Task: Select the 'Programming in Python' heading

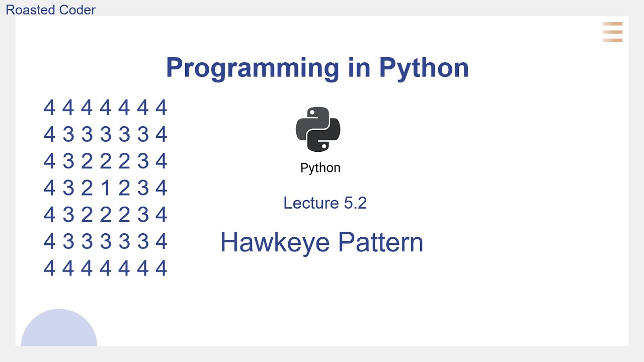Action: pos(317,68)
